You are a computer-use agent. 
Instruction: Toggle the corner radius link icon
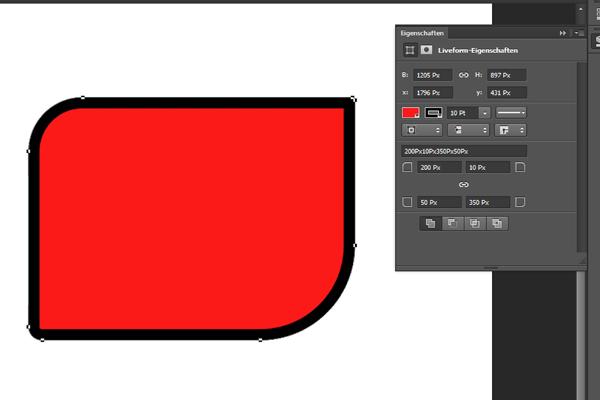click(463, 185)
